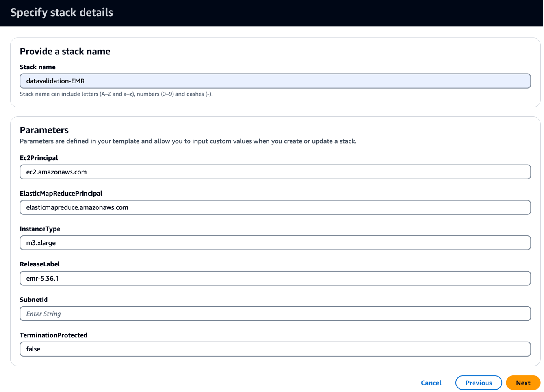The image size is (544, 392).
Task: Click the Specify stack details page title
Action: tap(62, 13)
